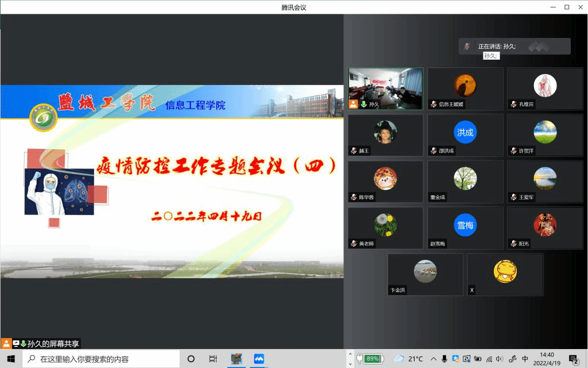588x368 pixels.
Task: Toggle the 中 input method indicator
Action: coord(525,359)
